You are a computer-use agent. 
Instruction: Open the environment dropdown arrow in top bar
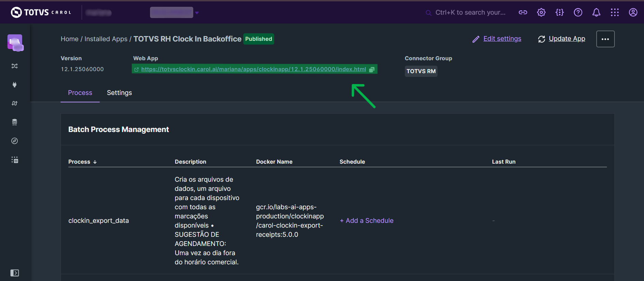coord(197,13)
